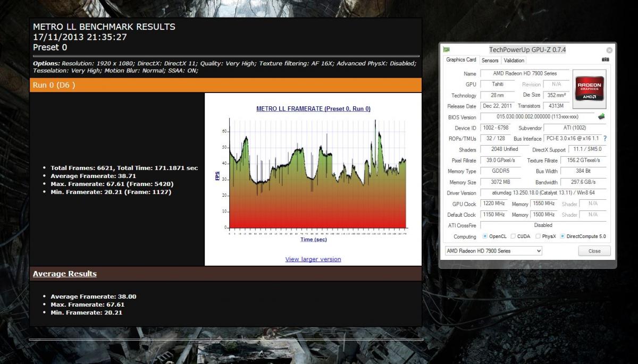Close GPU-Z with the title bar X
This screenshot has height=364, width=638.
tap(609, 50)
